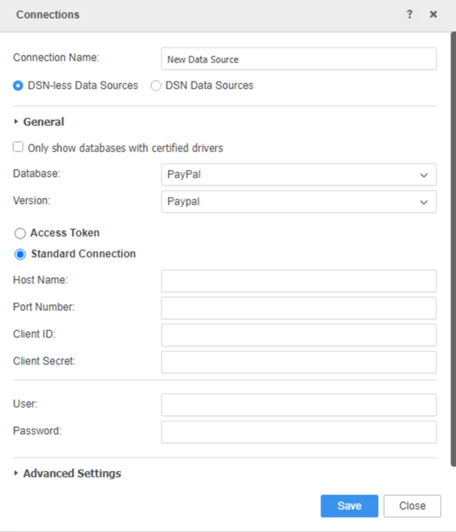Click the Save button
The width and height of the screenshot is (456, 532).
pos(349,506)
